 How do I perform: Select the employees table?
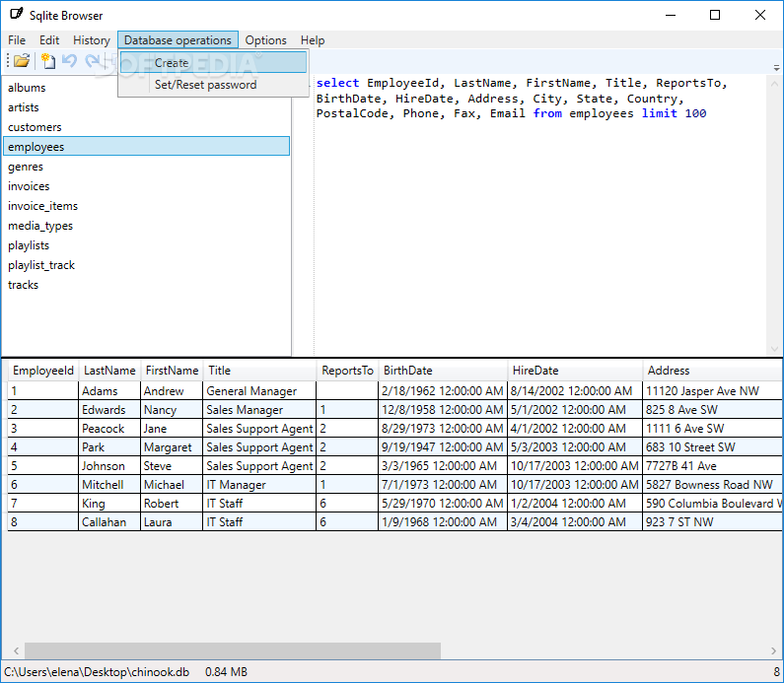pos(147,147)
